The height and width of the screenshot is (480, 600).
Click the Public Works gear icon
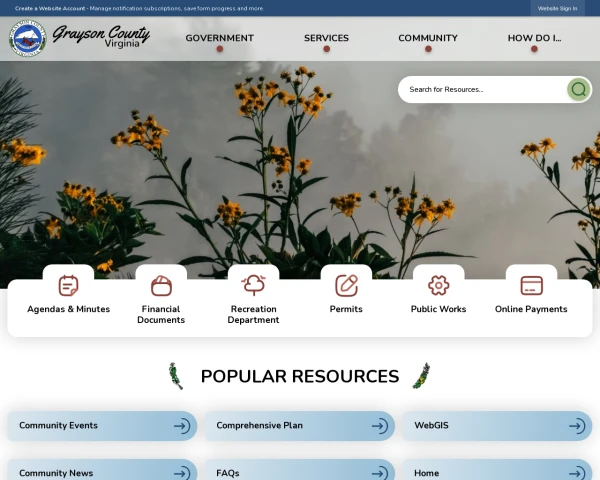coord(439,286)
